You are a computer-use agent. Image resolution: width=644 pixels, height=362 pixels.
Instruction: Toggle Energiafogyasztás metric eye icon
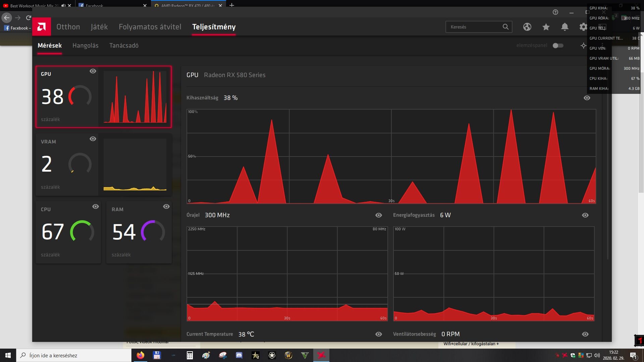pyautogui.click(x=585, y=215)
